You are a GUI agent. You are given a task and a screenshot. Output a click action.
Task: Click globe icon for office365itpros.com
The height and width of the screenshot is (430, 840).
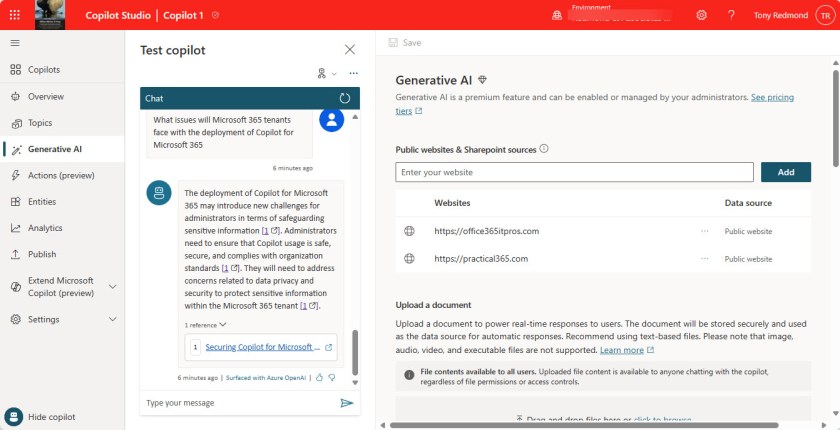409,231
